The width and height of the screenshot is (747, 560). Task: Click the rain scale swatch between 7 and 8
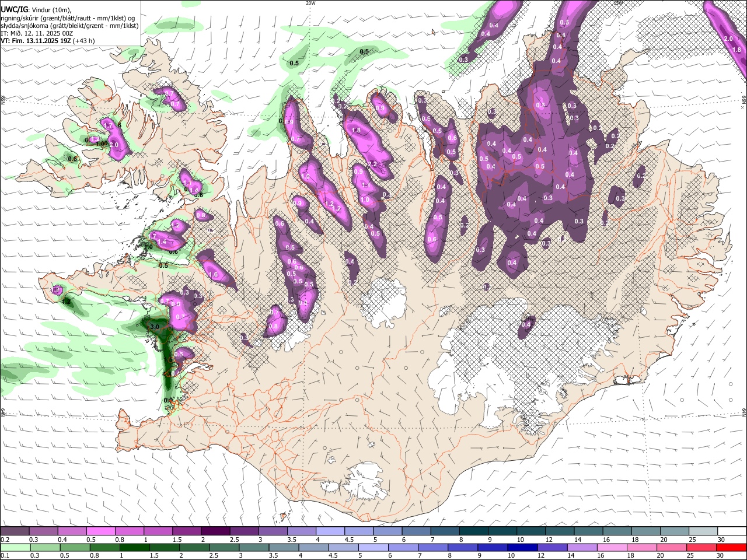[432, 547]
